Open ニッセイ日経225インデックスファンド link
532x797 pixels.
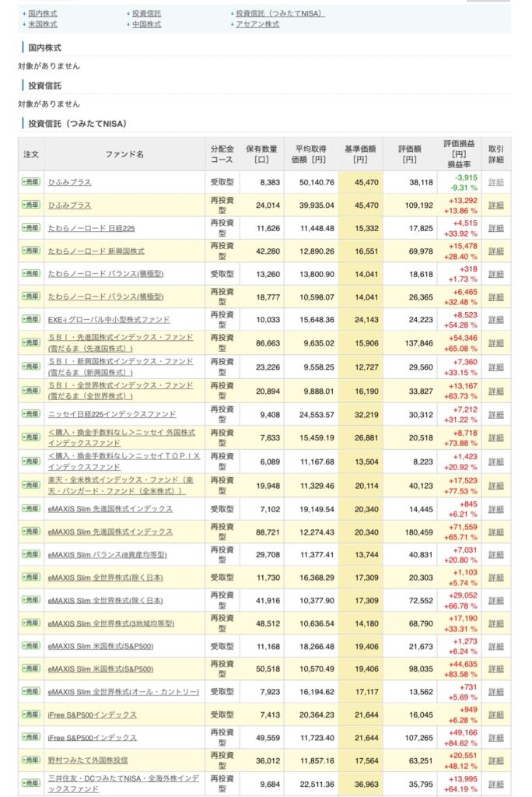pyautogui.click(x=112, y=414)
